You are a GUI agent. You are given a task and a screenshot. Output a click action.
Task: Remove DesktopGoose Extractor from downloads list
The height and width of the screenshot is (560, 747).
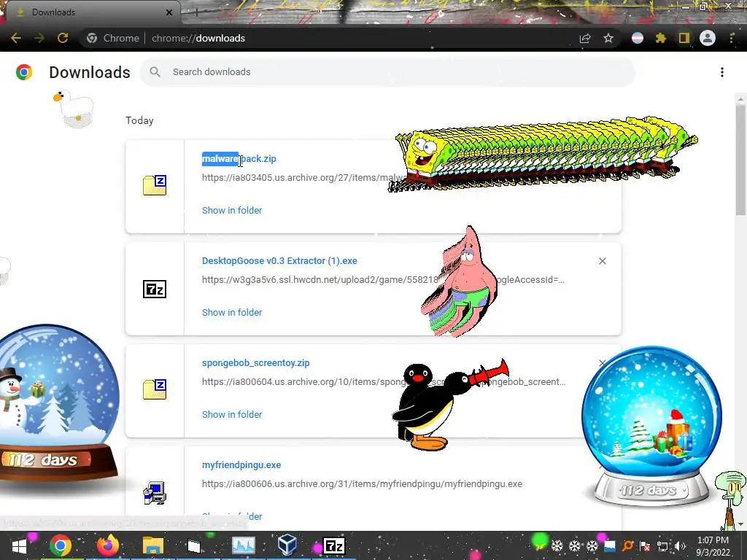(602, 261)
